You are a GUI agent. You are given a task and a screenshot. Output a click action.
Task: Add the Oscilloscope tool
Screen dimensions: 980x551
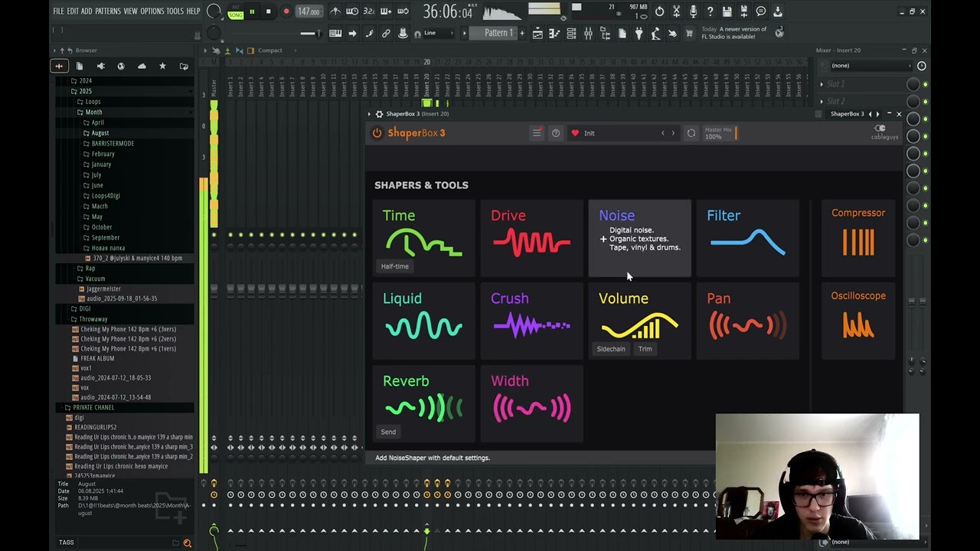point(858,320)
